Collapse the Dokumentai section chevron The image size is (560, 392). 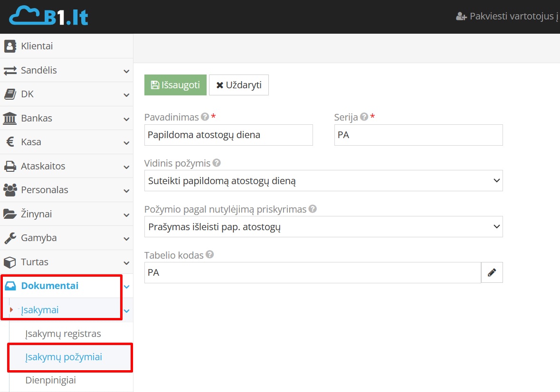tap(126, 287)
